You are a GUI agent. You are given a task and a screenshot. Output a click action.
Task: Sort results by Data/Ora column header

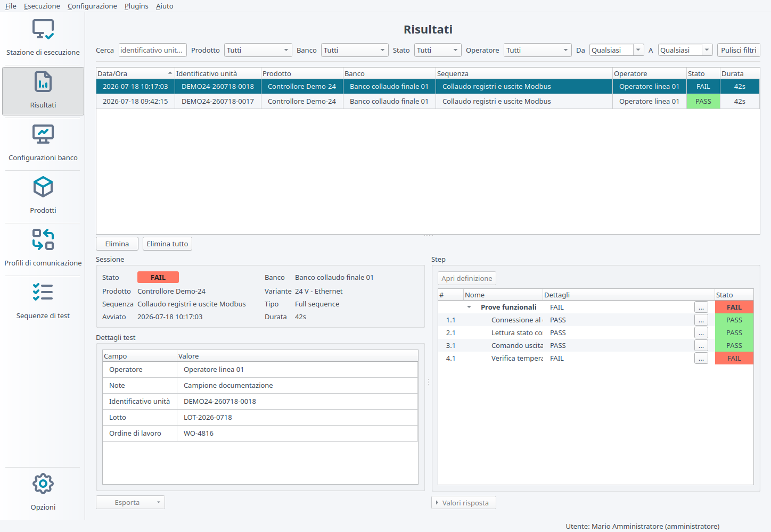[135, 73]
